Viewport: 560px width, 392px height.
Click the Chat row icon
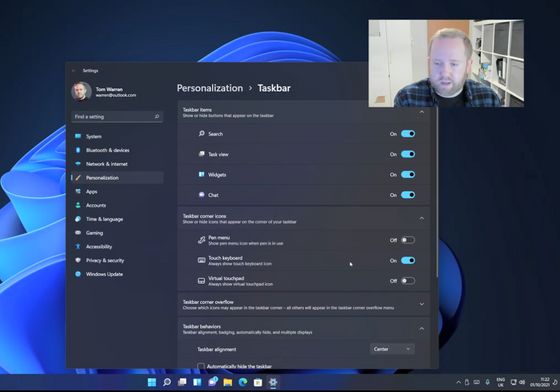(x=201, y=195)
